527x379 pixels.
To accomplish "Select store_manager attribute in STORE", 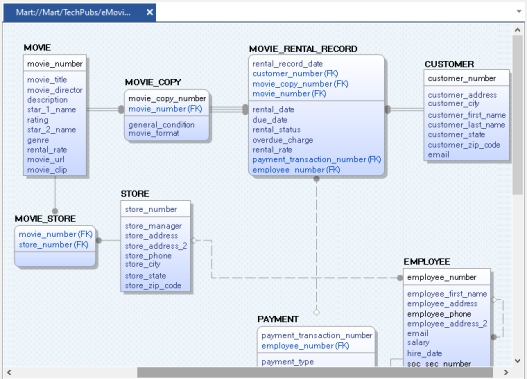I will click(153, 226).
